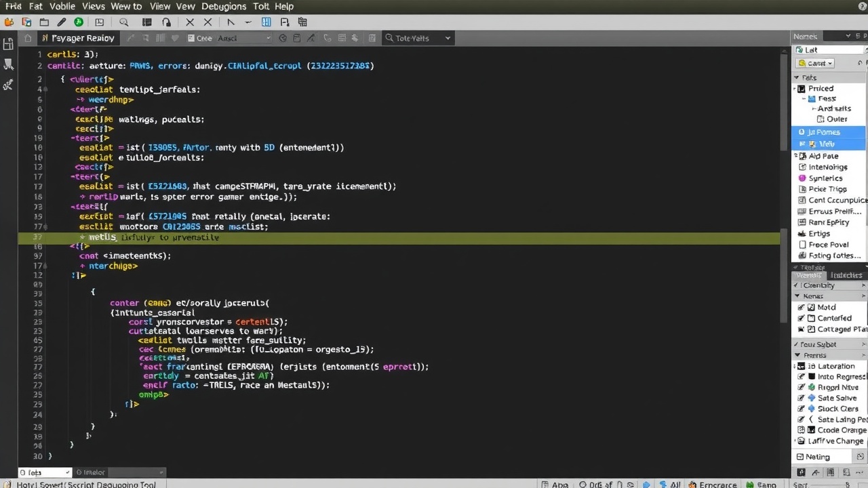Screen dimensions: 868x488
Task: Click the magnifier search toolbar icon
Action: point(123,22)
